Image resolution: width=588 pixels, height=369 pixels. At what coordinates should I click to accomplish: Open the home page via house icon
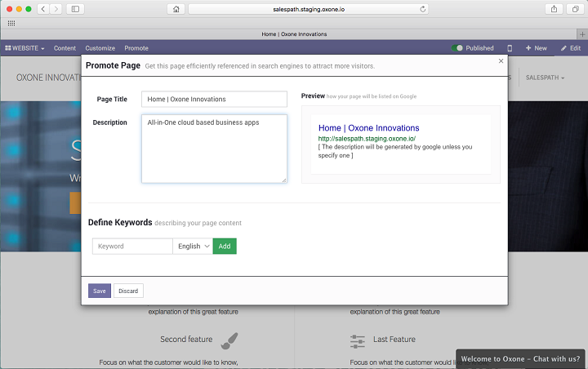coord(176,9)
